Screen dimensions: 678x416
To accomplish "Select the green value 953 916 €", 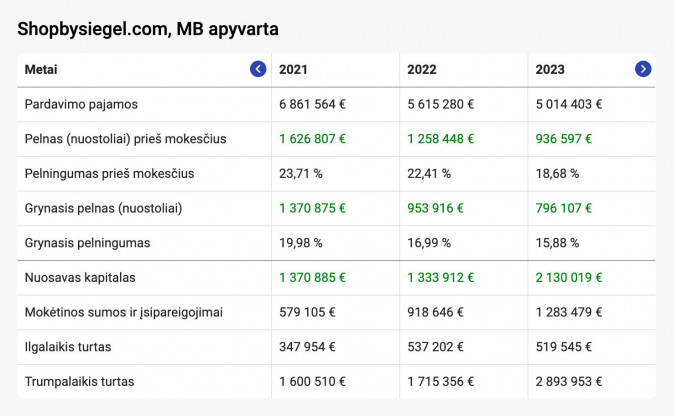I will (435, 208).
